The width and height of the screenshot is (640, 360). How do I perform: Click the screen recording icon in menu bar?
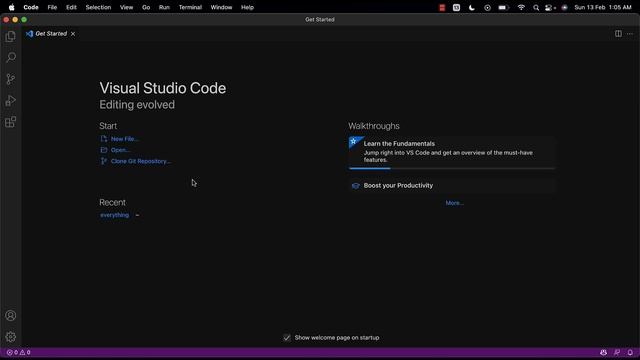(487, 7)
